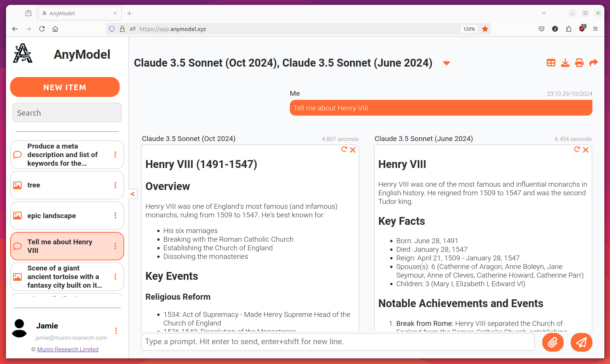
Task: Click the tracking protection shield icon
Action: [111, 29]
